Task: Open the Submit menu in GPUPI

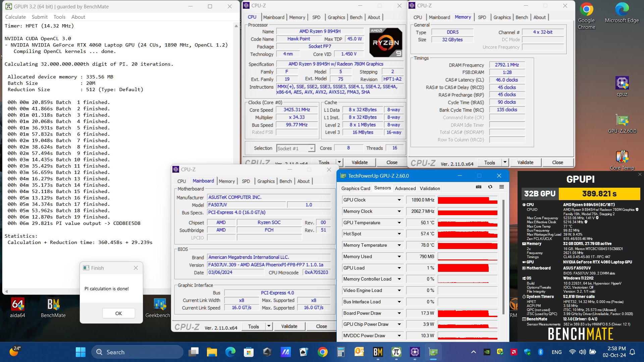Action: click(x=40, y=17)
